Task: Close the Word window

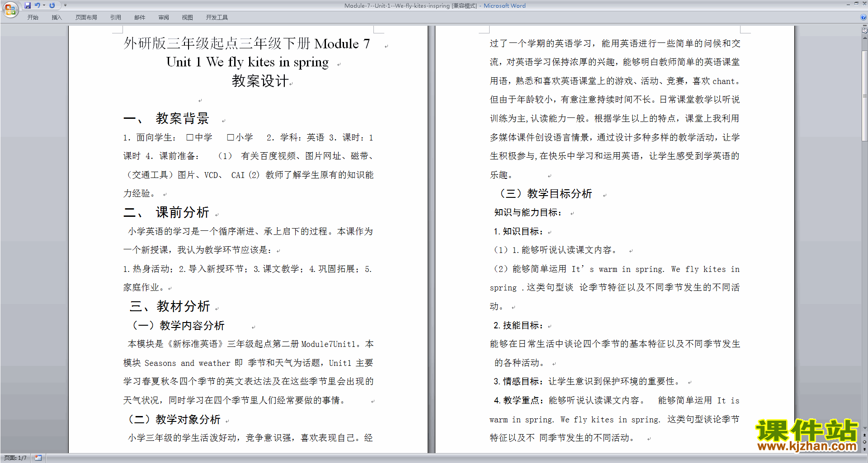Action: [x=863, y=4]
